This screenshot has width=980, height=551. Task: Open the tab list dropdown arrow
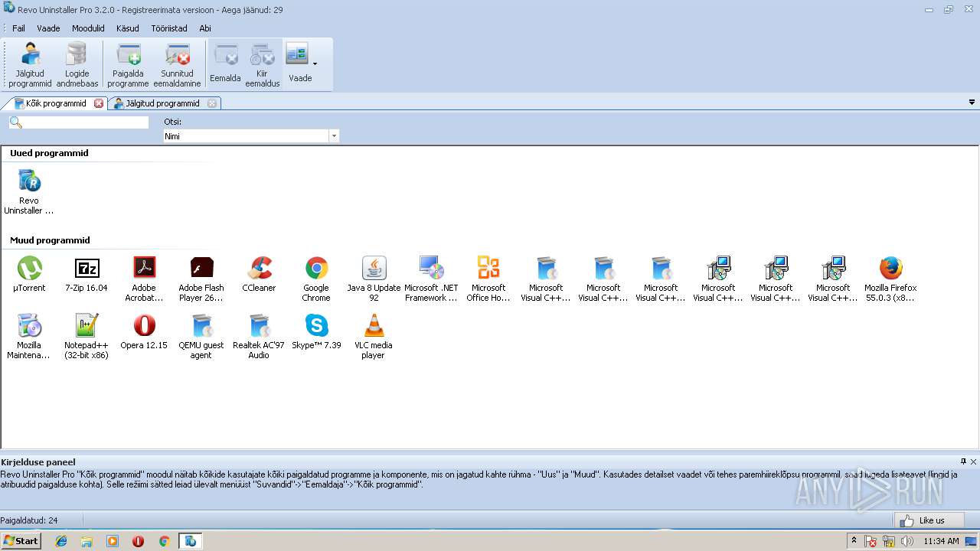coord(972,103)
